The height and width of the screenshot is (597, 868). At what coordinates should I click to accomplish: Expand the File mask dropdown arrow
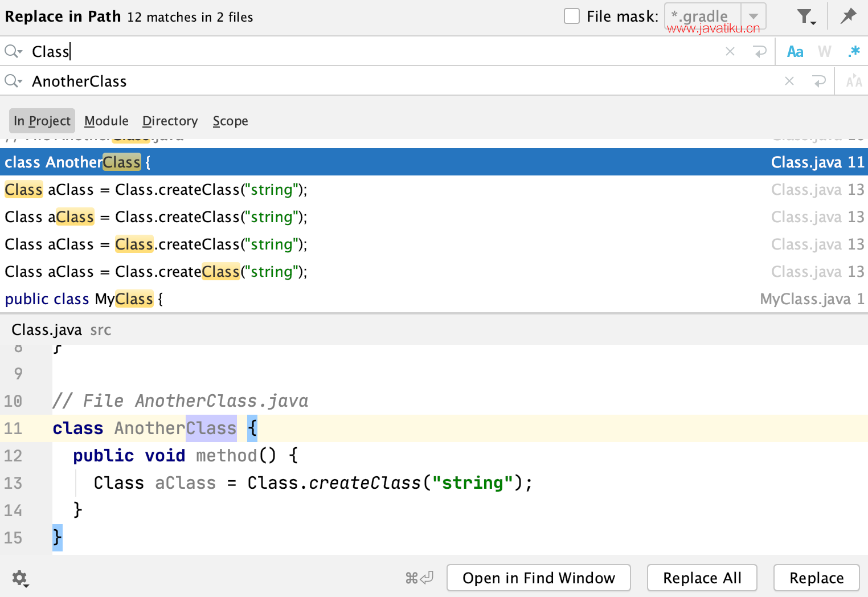coord(754,17)
